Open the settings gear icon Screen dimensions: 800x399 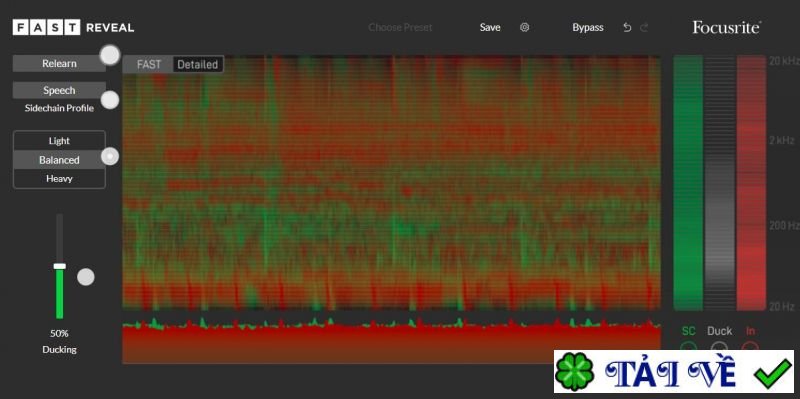[524, 28]
